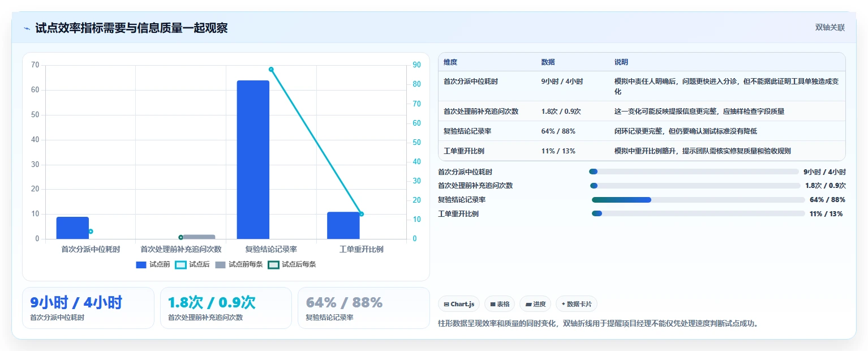
Task: Click the 维度 table column header
Action: (x=450, y=62)
